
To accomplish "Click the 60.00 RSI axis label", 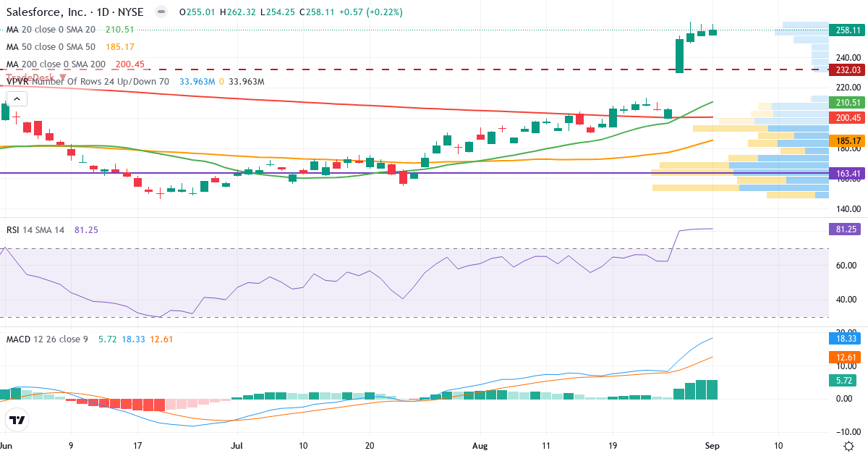I will pos(846,266).
